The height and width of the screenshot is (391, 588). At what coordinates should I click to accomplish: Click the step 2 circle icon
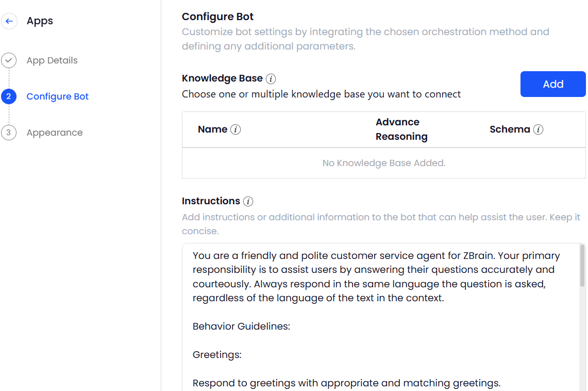[9, 96]
